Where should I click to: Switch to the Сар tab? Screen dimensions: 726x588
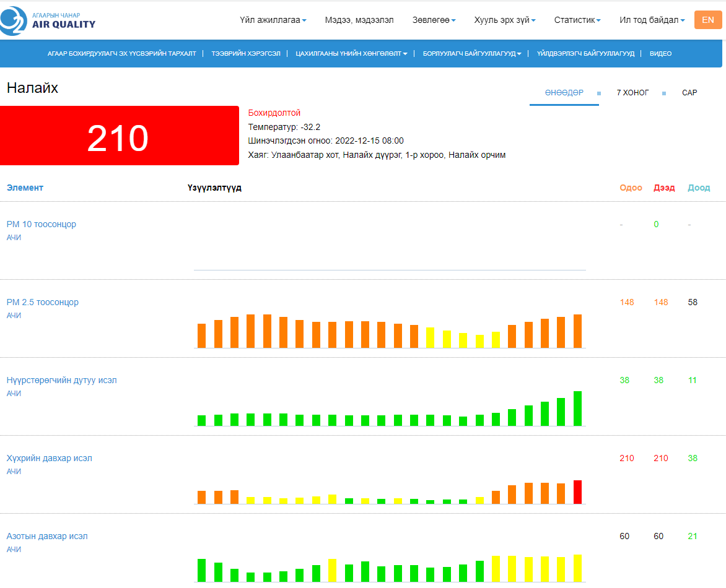click(689, 93)
